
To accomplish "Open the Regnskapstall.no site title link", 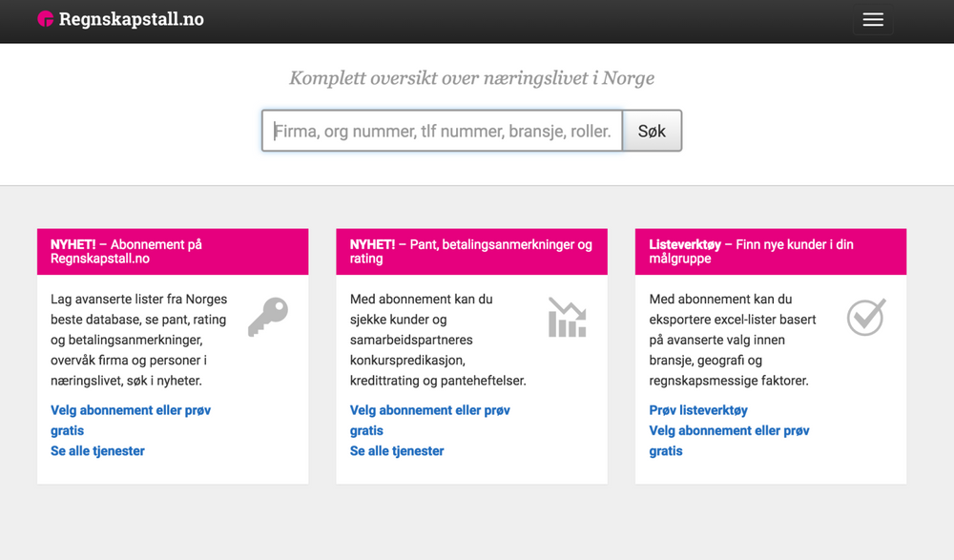I will [132, 19].
